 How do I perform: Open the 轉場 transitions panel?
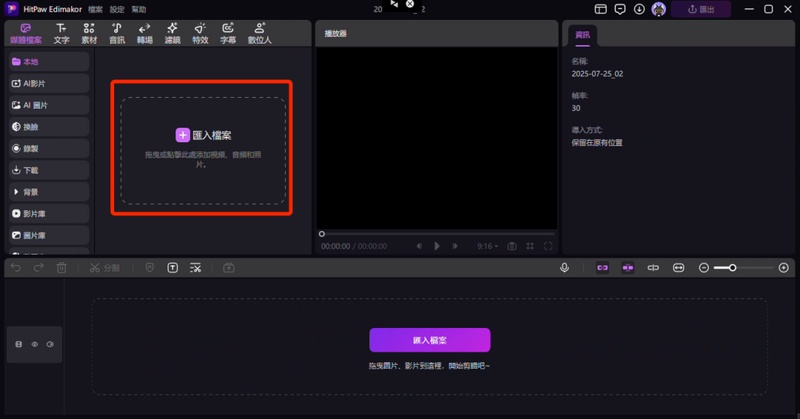click(144, 33)
